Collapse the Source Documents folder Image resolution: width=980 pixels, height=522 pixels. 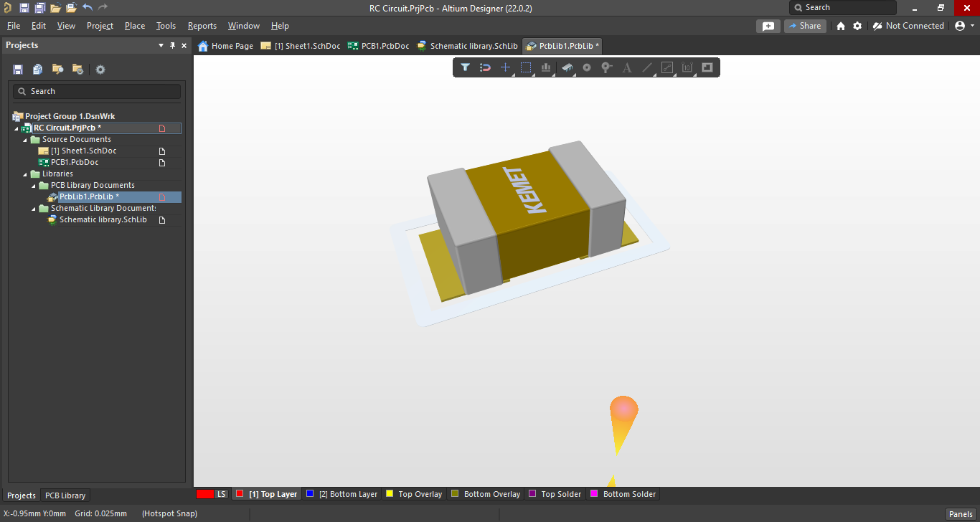point(24,139)
